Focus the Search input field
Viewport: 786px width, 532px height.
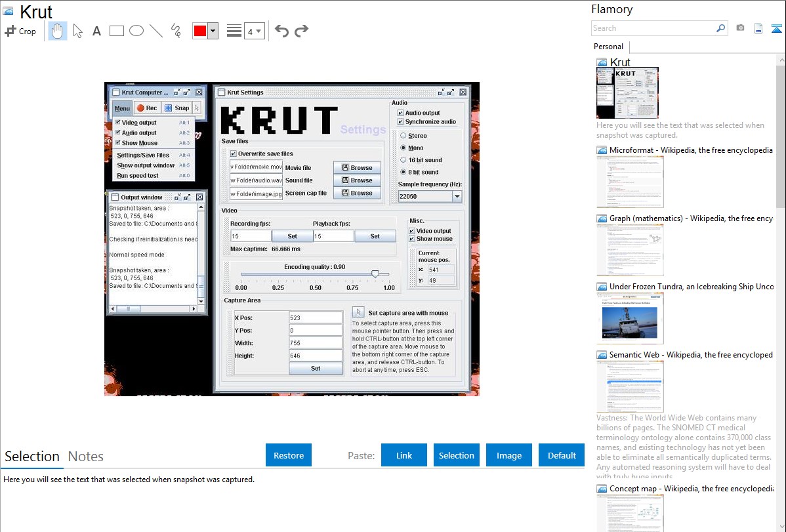coord(653,28)
